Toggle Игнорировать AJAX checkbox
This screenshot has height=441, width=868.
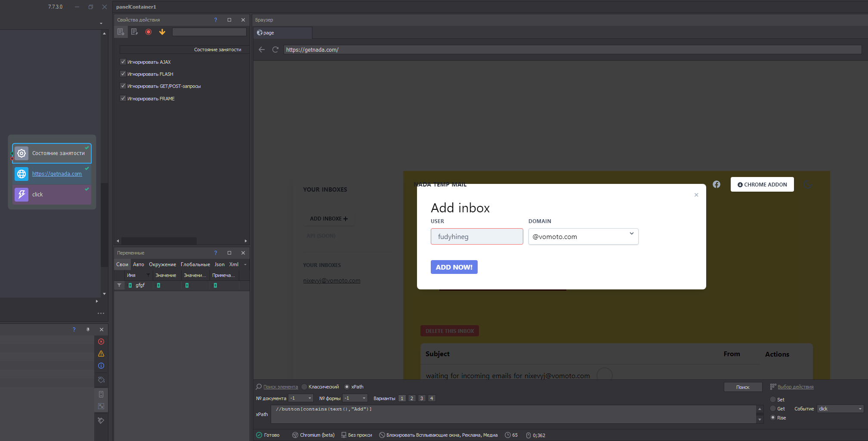pyautogui.click(x=123, y=62)
